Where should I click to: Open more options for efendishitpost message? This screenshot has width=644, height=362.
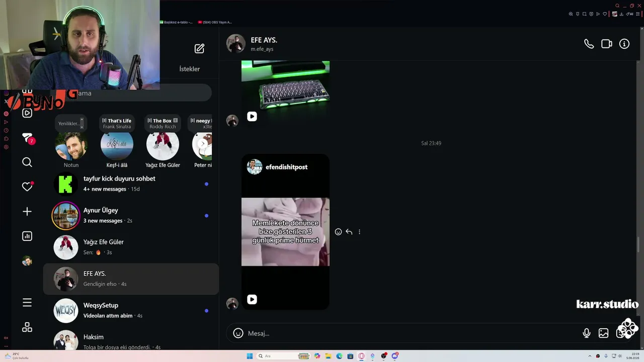coord(359,232)
